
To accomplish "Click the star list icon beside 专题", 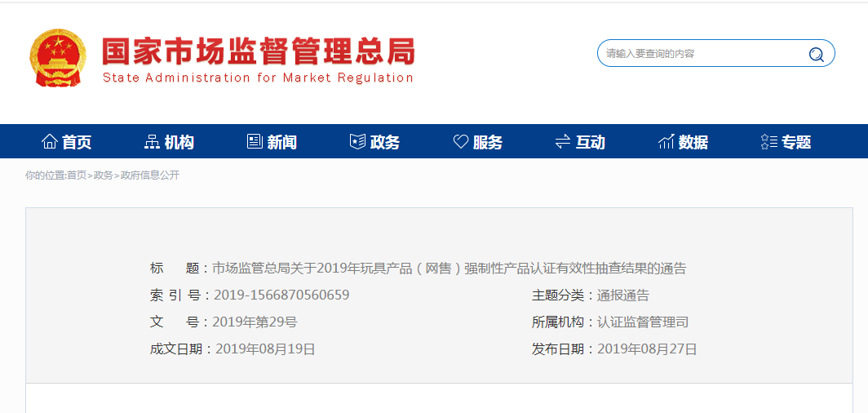I will pyautogui.click(x=769, y=142).
